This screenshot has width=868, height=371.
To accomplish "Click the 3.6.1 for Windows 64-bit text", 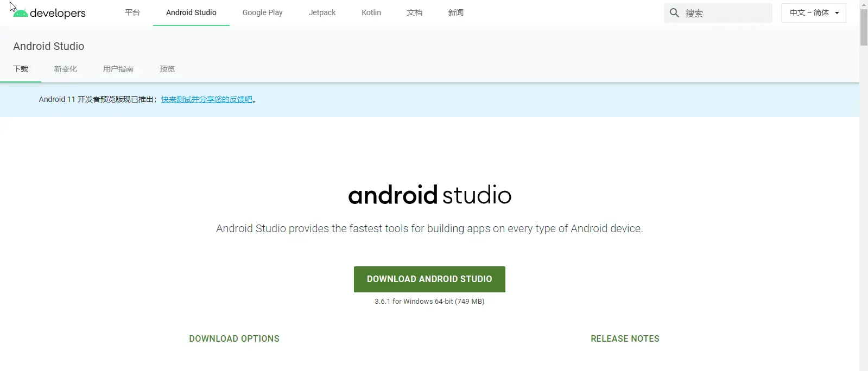I will 429,302.
